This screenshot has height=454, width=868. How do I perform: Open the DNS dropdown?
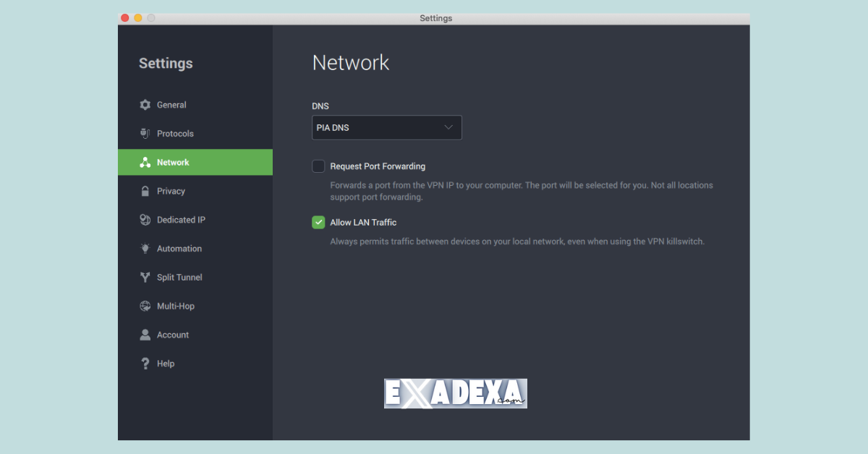point(386,127)
